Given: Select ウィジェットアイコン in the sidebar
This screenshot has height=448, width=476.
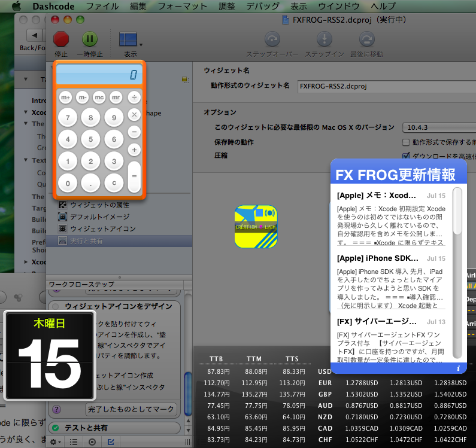Looking at the screenshot, I should pos(102,228).
